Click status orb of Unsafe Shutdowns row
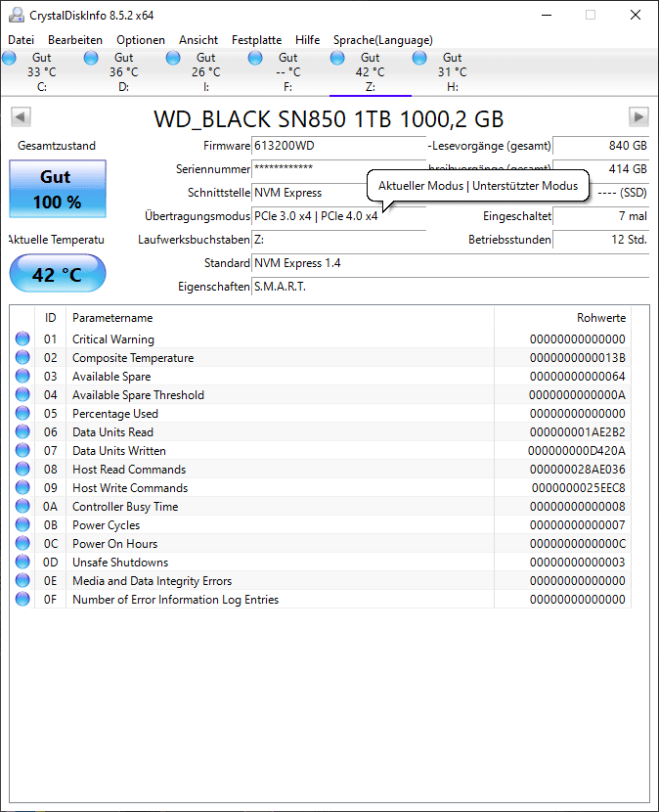The image size is (659, 812). pos(22,562)
